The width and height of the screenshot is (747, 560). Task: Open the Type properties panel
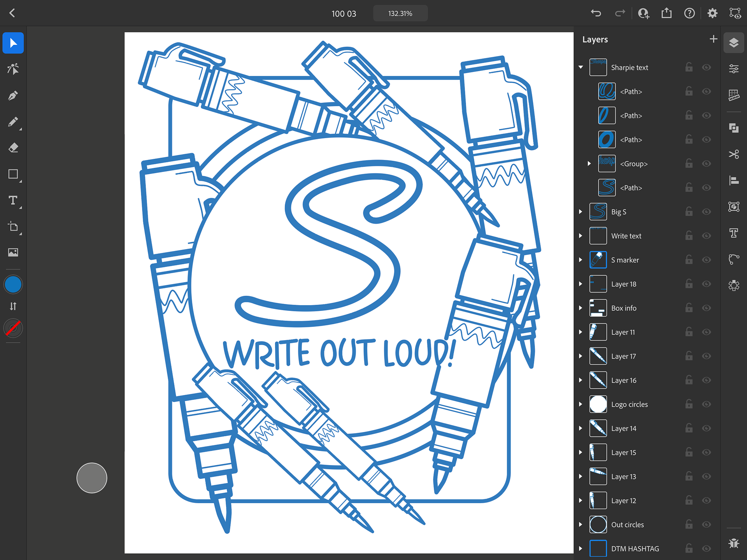point(734,233)
